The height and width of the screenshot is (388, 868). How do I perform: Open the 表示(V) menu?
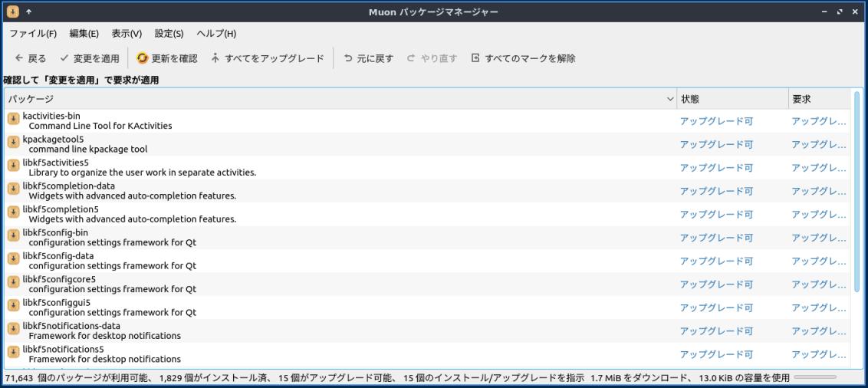(x=127, y=33)
